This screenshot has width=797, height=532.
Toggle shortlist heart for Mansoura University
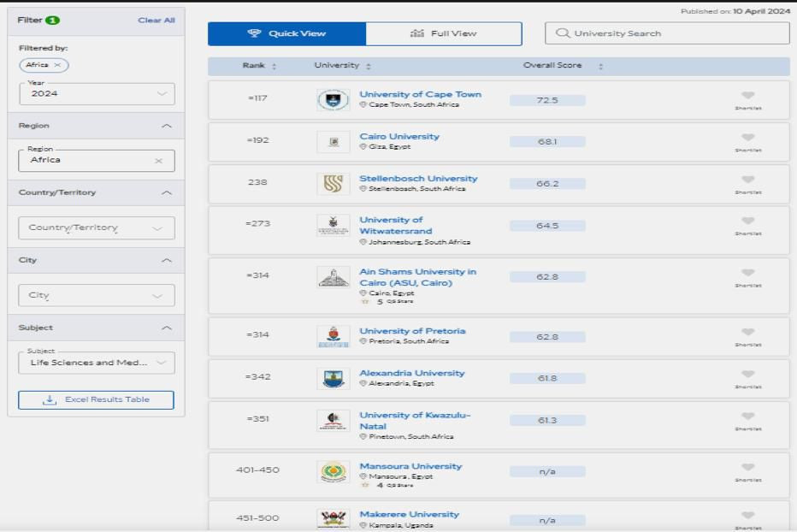(747, 468)
